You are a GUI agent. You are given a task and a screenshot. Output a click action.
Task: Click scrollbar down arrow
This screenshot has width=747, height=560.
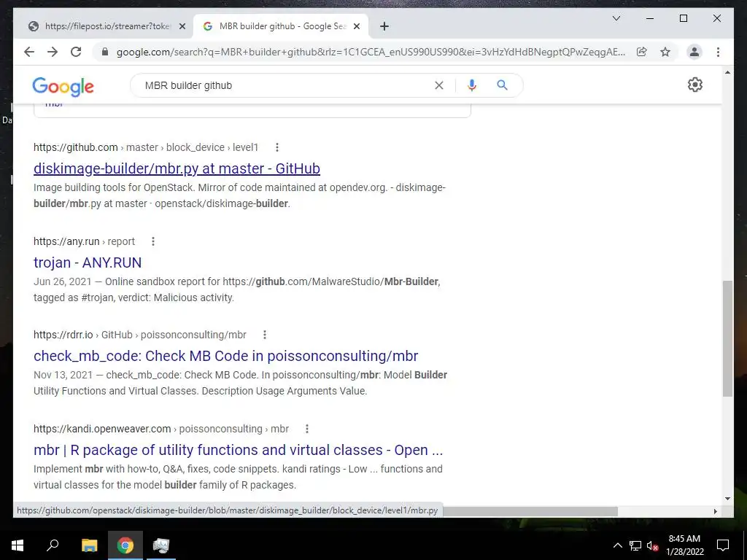pos(727,499)
